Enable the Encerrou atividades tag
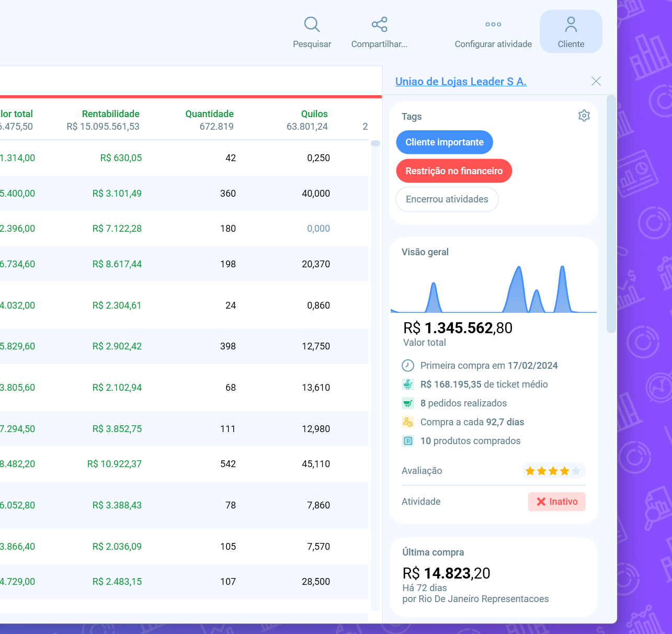Image resolution: width=672 pixels, height=634 pixels. coord(447,199)
